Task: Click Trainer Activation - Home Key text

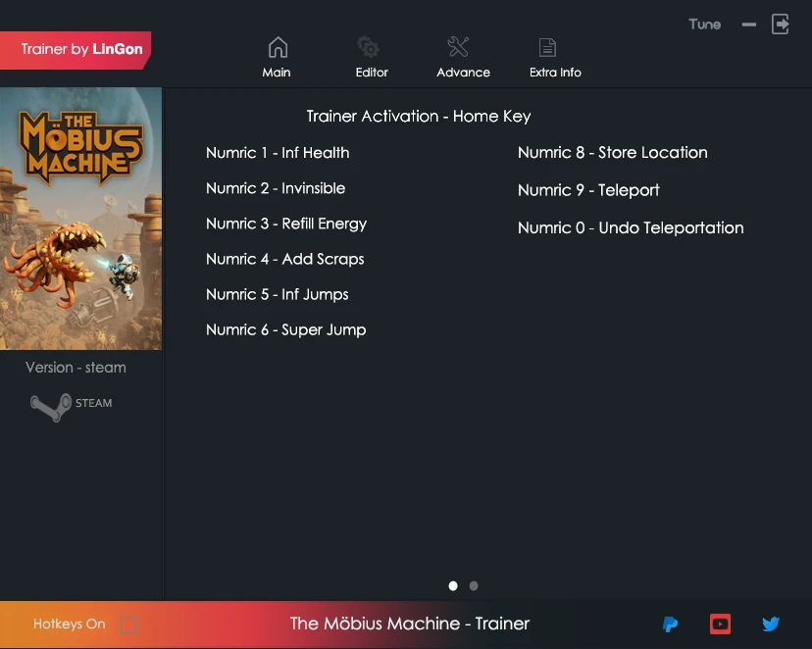Action: [419, 117]
